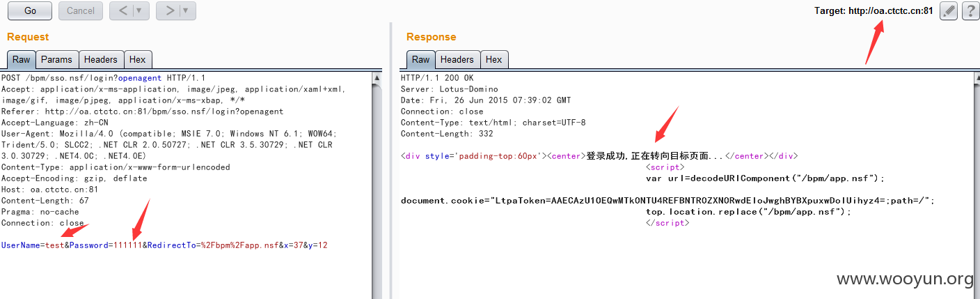The height and width of the screenshot is (299, 980).
Task: Select the Response Raw tab
Action: coord(420,60)
